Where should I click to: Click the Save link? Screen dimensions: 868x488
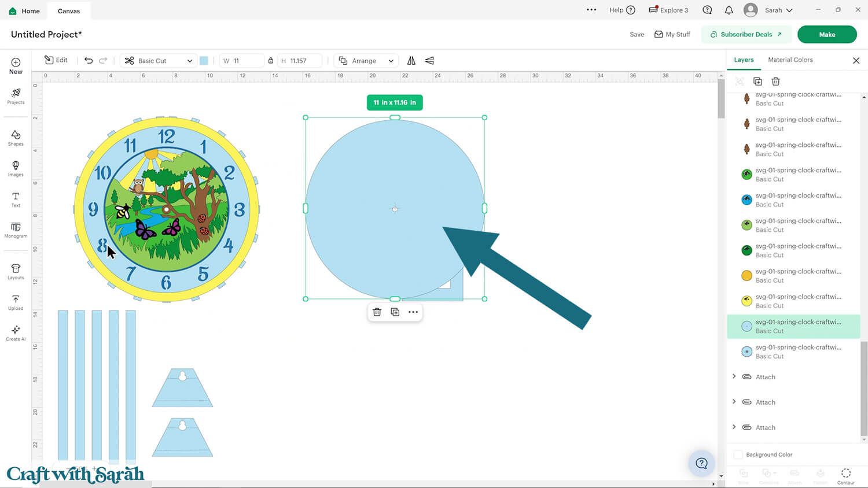pyautogui.click(x=637, y=35)
